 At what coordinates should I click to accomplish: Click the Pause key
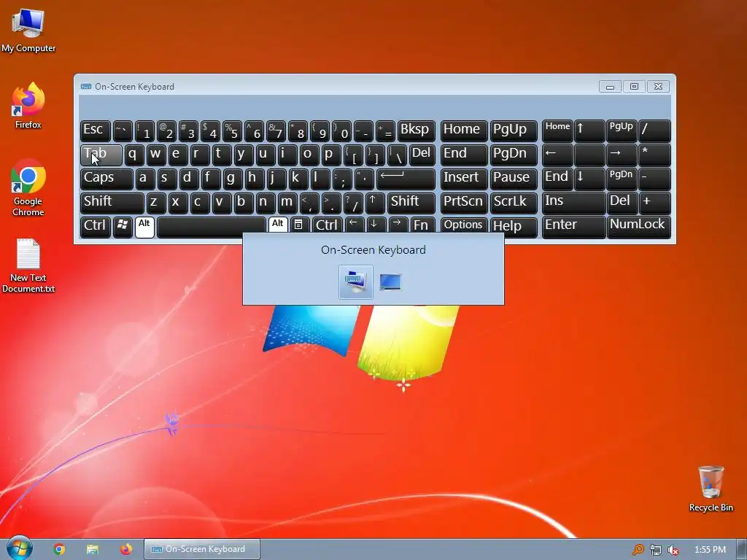[513, 179]
